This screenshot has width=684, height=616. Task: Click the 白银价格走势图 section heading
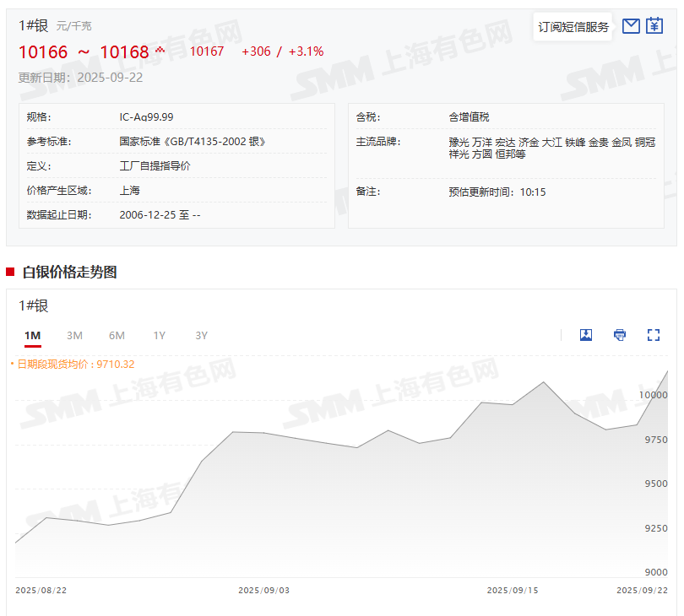[x=69, y=272]
